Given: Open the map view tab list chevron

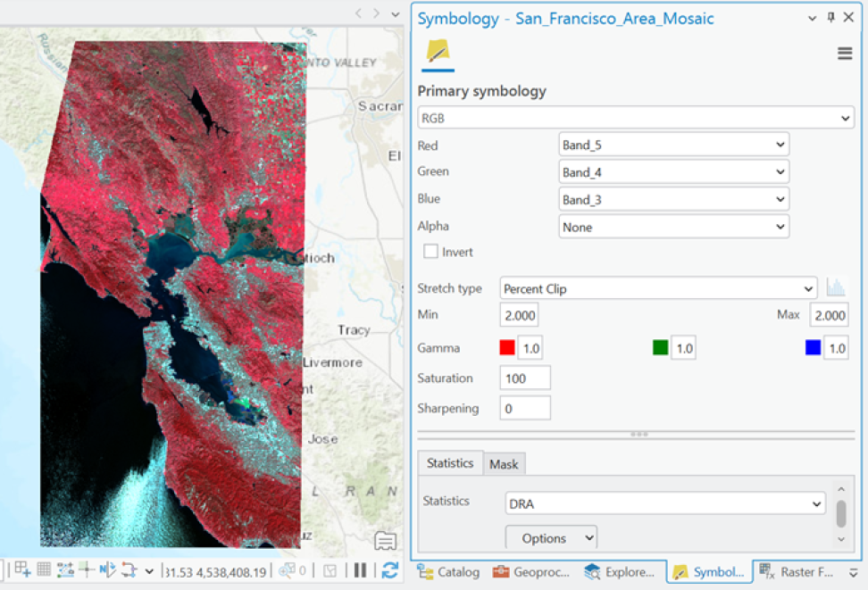Looking at the screenshot, I should [396, 14].
